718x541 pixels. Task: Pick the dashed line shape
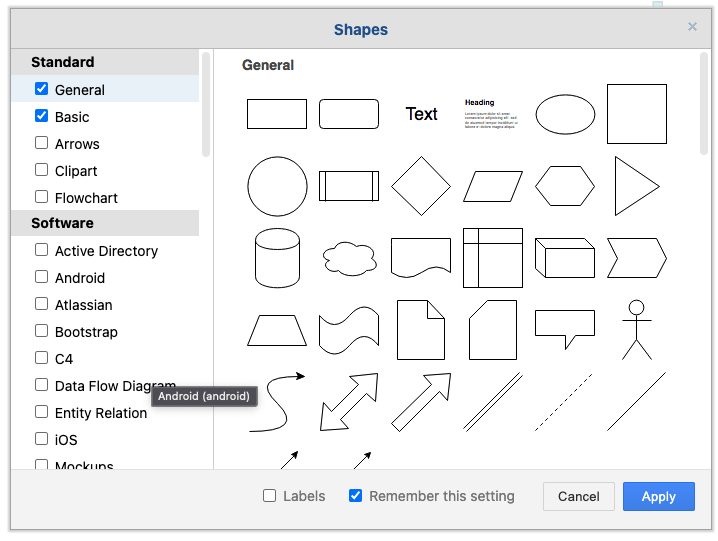click(x=565, y=402)
